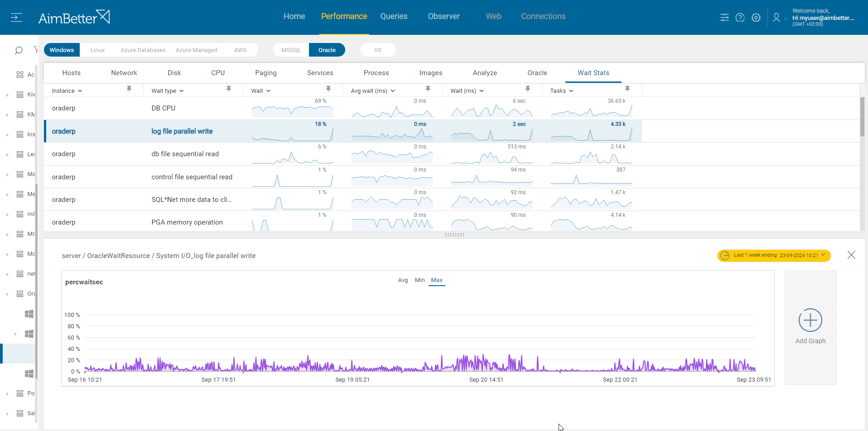Select the Oracle database filter

[327, 50]
